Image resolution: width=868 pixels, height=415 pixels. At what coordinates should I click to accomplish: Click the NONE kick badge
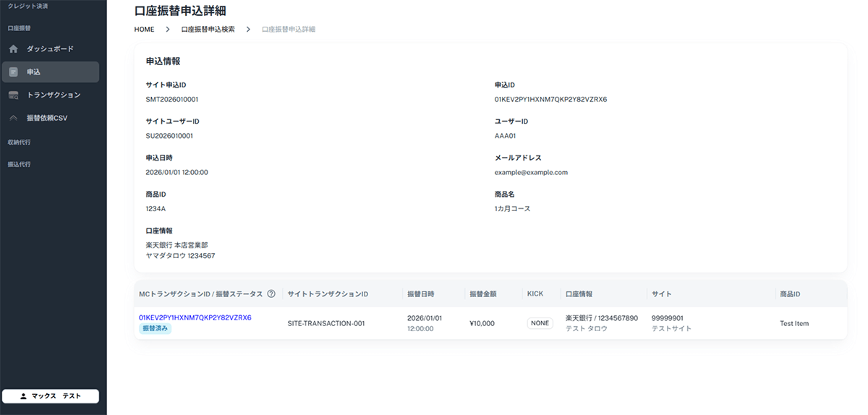(540, 323)
